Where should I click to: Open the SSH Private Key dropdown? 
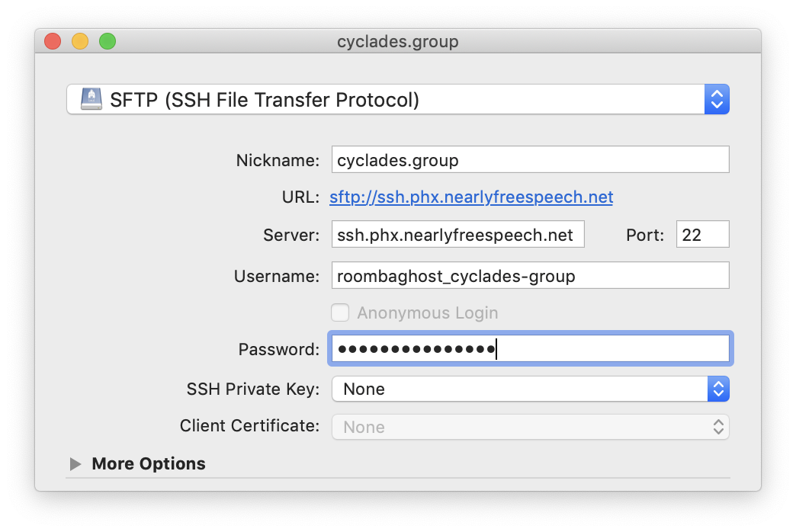[520, 389]
